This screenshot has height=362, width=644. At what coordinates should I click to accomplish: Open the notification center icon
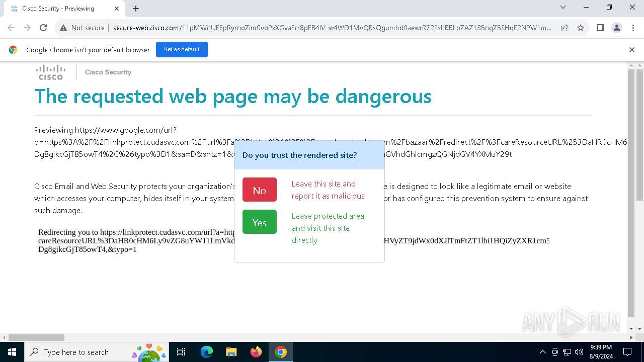point(627,352)
